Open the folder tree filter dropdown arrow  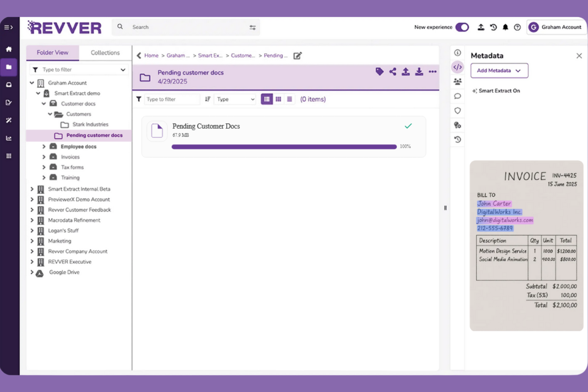tap(123, 70)
